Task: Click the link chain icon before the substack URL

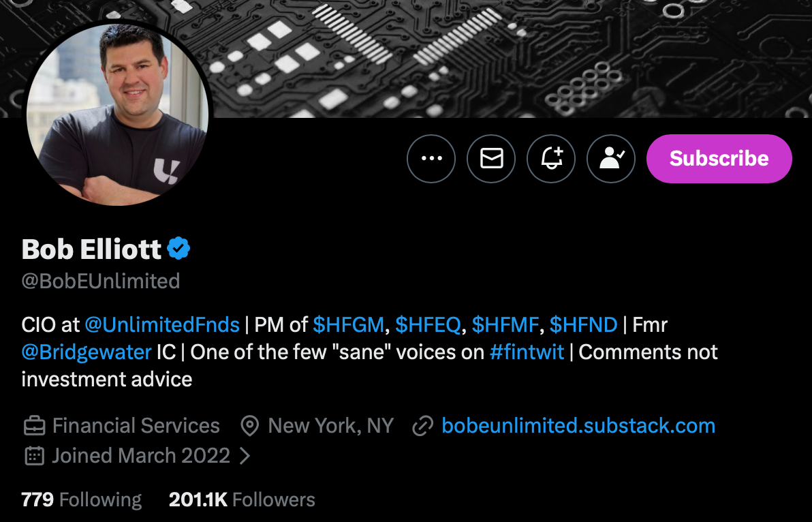Action: [423, 425]
